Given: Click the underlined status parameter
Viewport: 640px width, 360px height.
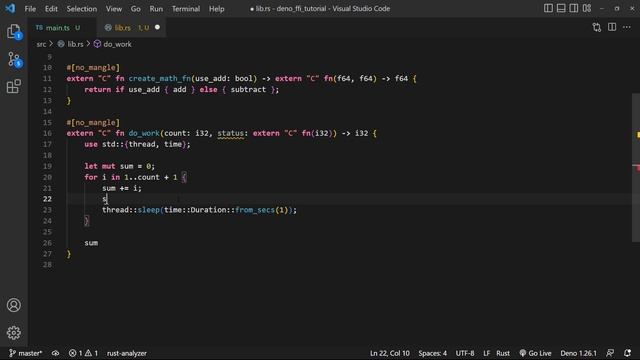Looking at the screenshot, I should click(230, 133).
